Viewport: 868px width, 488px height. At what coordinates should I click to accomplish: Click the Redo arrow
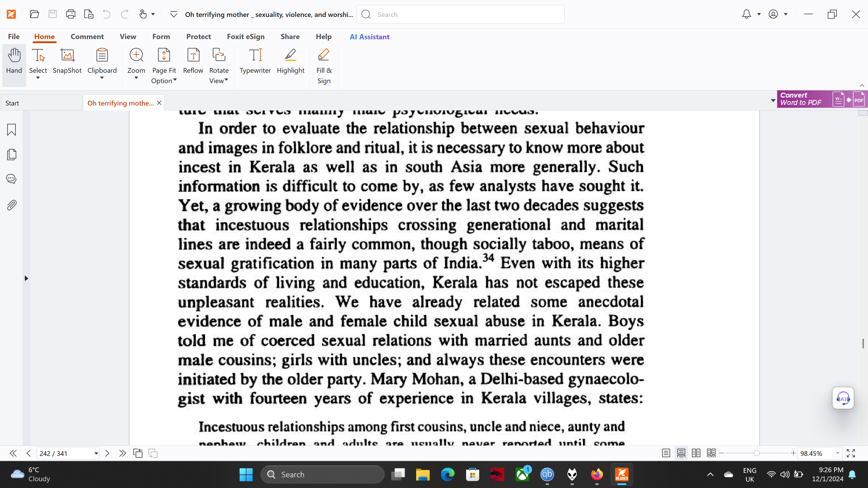[x=125, y=14]
